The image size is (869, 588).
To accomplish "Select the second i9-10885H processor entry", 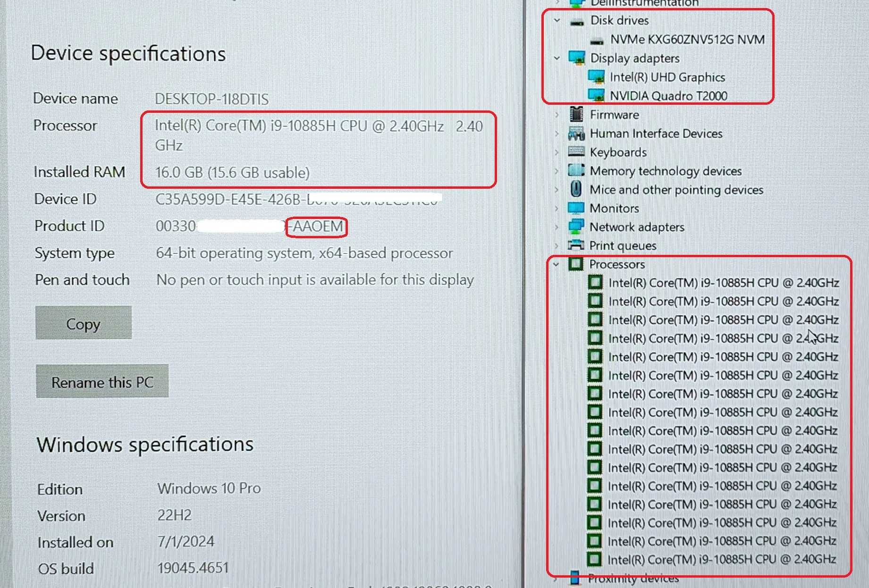I will (723, 301).
